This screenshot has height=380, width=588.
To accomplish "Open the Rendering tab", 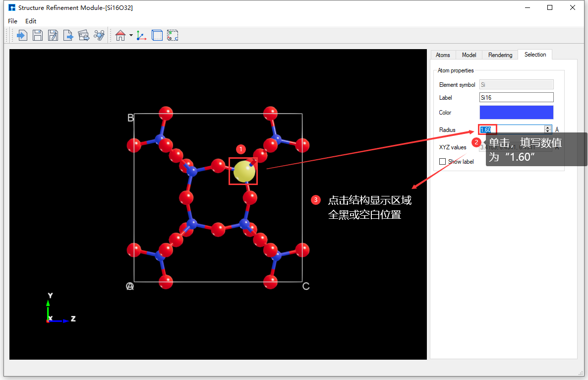I will click(500, 55).
